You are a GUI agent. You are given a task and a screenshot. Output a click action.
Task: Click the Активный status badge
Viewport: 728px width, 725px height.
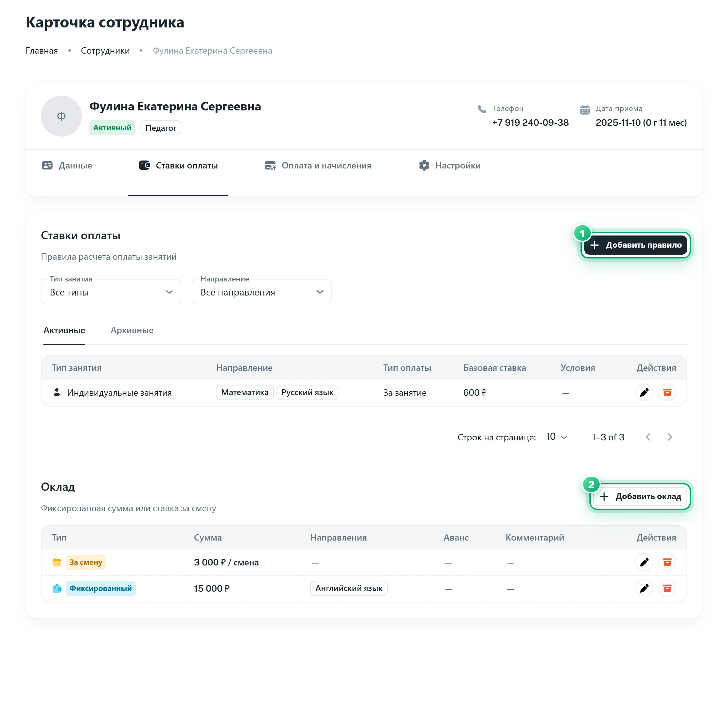[x=112, y=127]
